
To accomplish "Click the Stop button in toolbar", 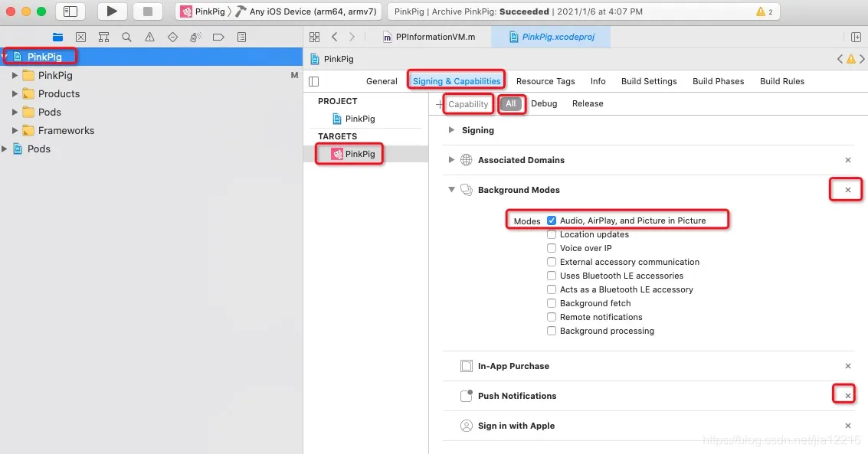I will (x=148, y=11).
